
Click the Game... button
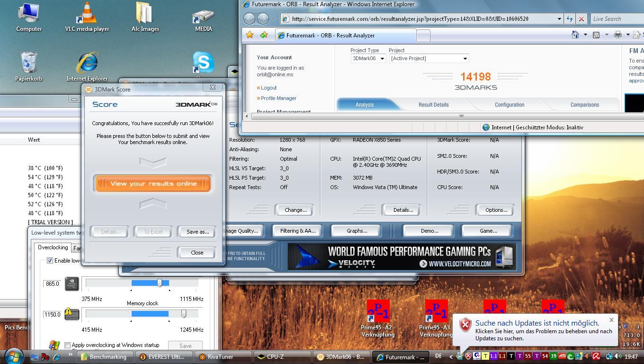coord(488,231)
